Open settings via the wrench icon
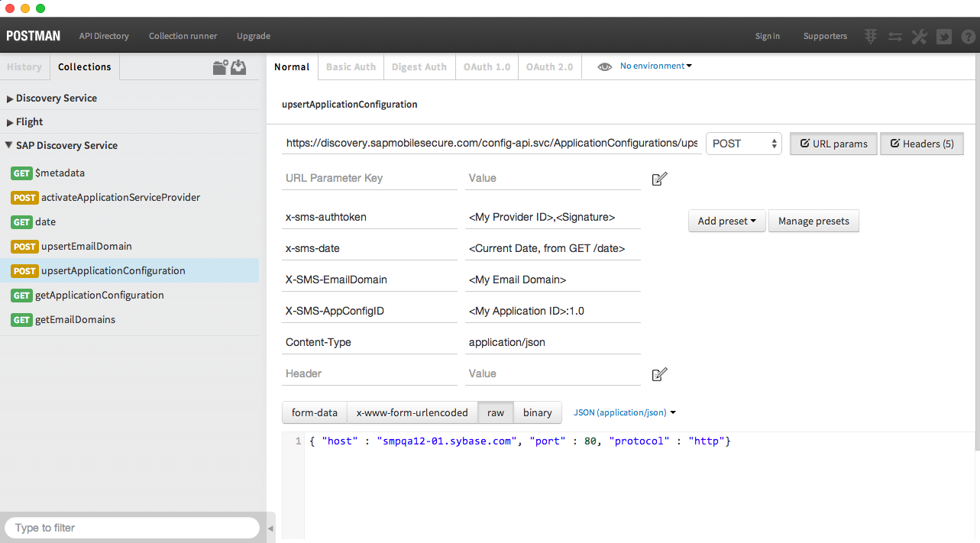980x543 pixels. point(920,36)
